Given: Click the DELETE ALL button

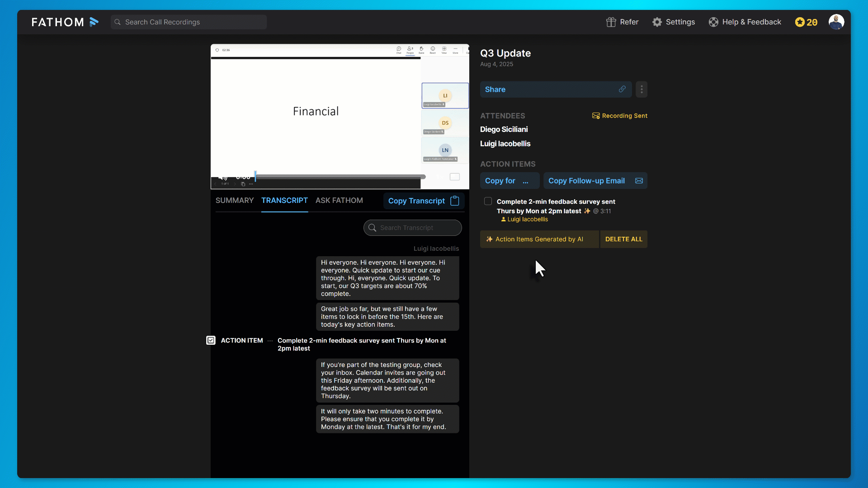Looking at the screenshot, I should 623,239.
